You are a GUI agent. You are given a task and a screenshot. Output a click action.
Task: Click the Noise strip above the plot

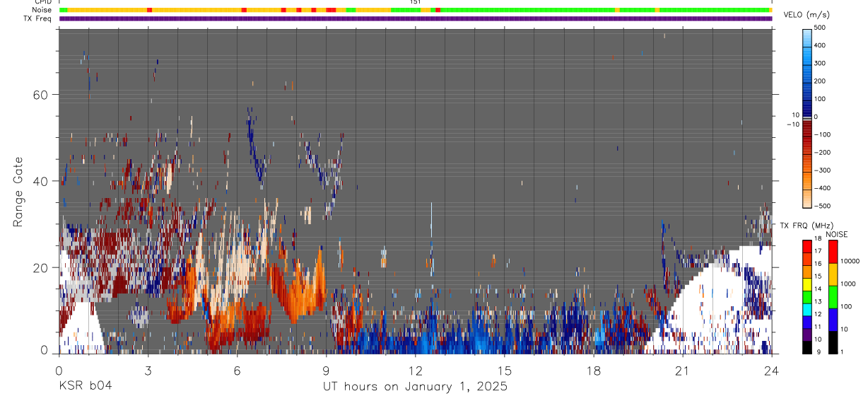coord(416,10)
